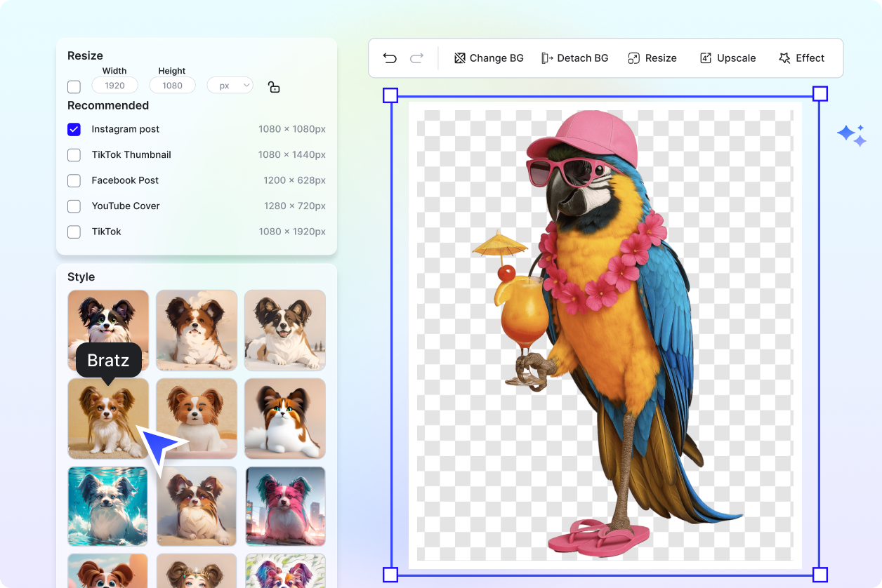Open the Effect tool
Viewport: 882px width, 588px height.
801,58
